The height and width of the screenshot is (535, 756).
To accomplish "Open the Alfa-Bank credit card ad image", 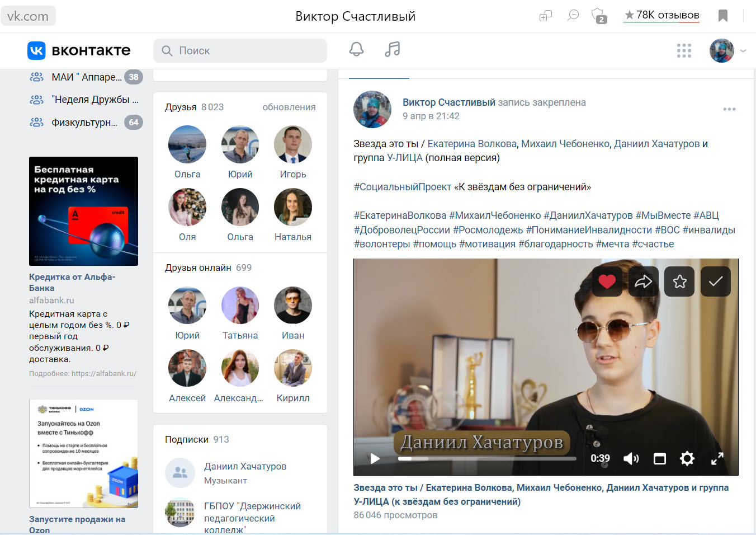I will coord(83,211).
